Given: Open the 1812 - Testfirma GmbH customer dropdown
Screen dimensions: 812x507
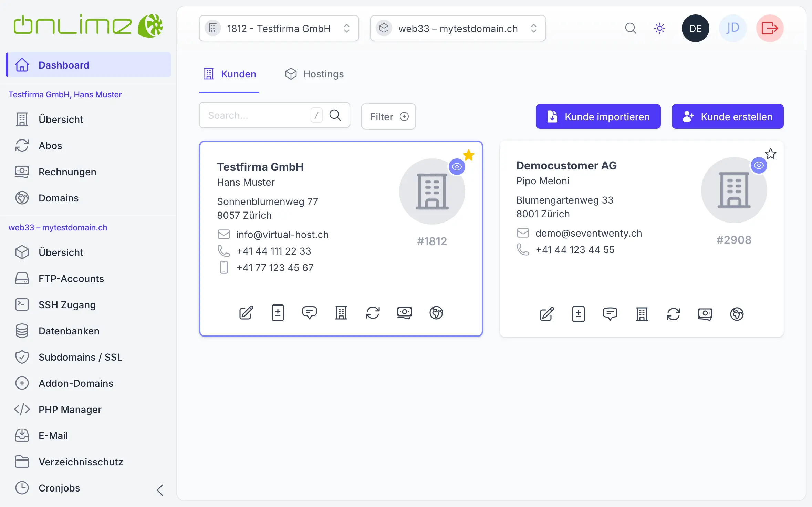Looking at the screenshot, I should (x=279, y=28).
